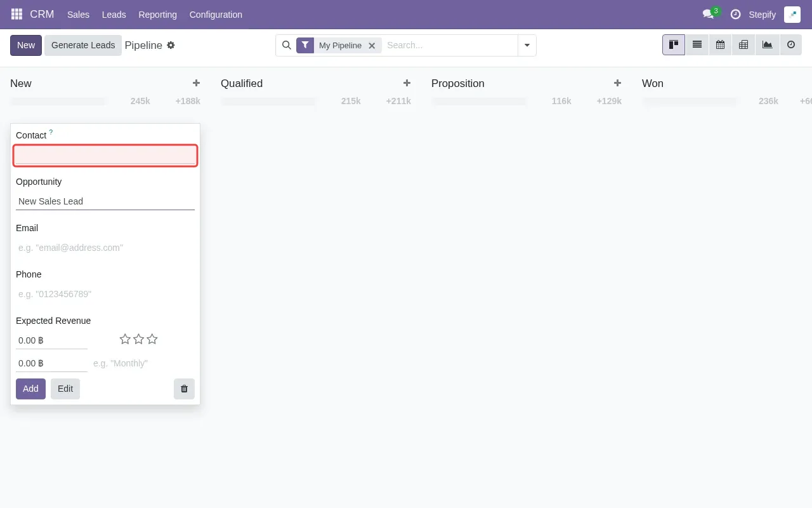Open the messaging conversations panel

709,14
